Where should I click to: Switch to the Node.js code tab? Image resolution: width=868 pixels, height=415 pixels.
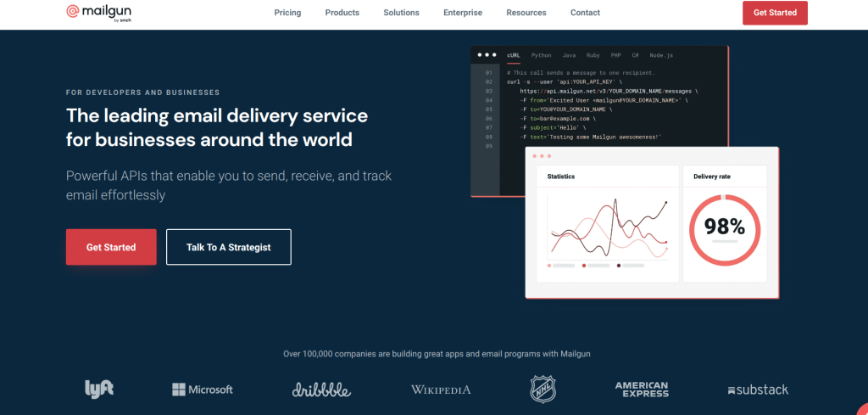(661, 55)
